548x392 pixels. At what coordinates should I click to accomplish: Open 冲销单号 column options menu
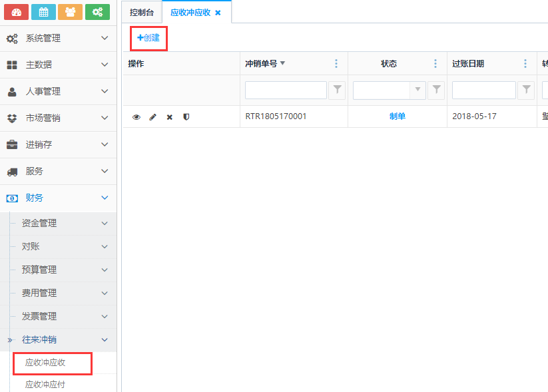pos(336,64)
